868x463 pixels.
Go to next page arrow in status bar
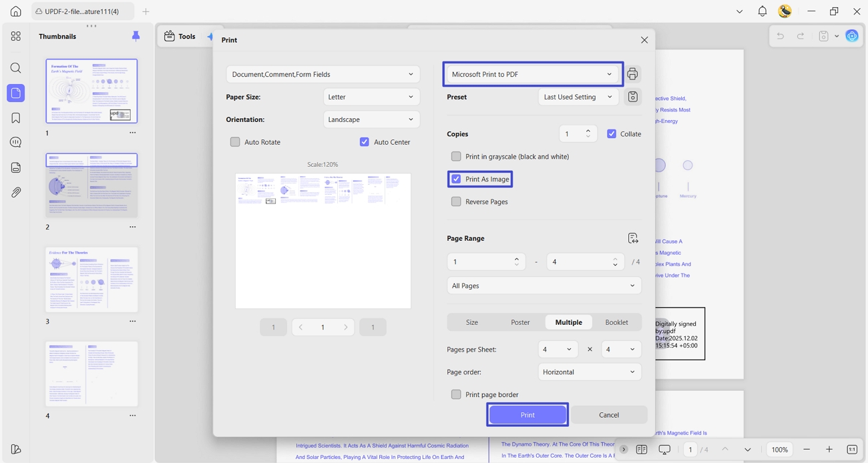pyautogui.click(x=747, y=450)
